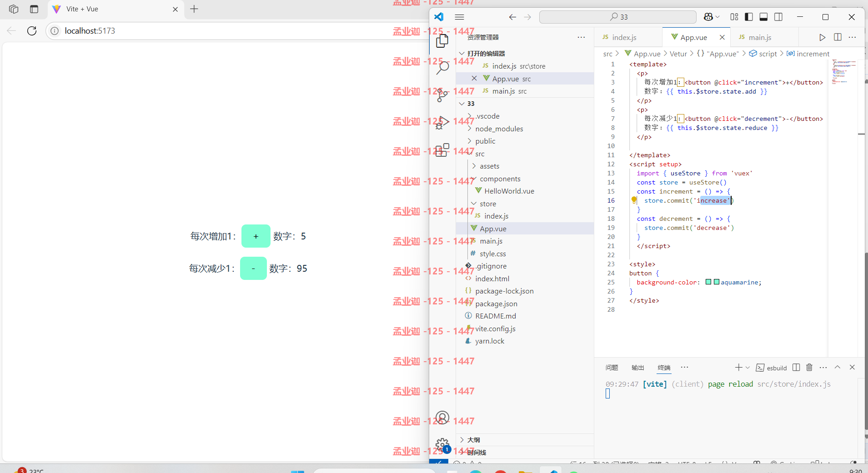Split the editor to the right
Screen dimensions: 868x473
coord(838,37)
